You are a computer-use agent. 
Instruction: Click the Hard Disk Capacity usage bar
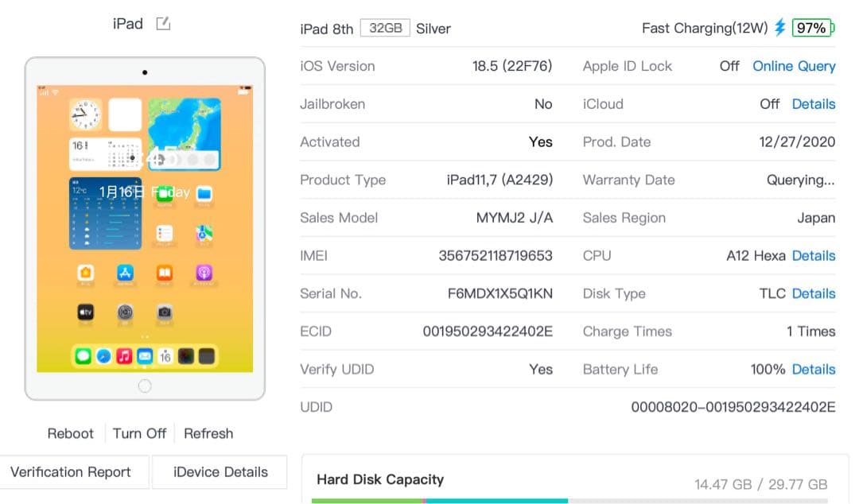[569, 501]
